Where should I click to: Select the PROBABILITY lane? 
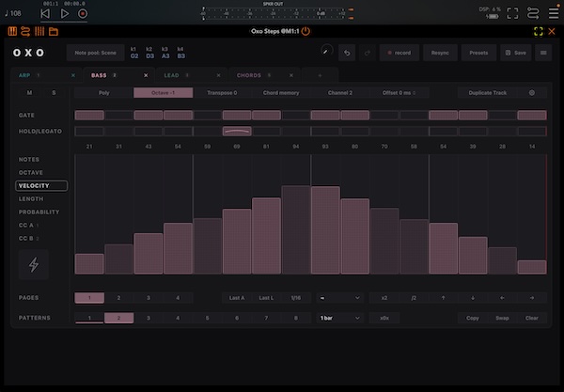point(39,212)
